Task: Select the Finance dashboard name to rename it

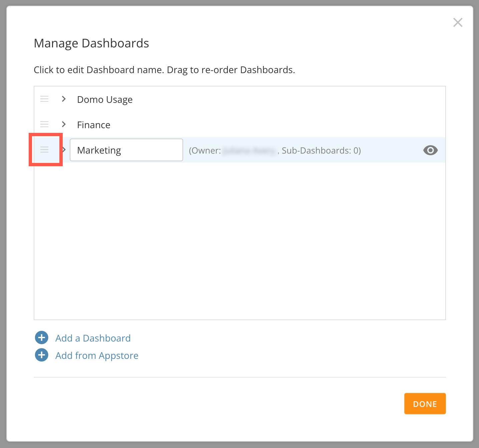Action: 93,124
